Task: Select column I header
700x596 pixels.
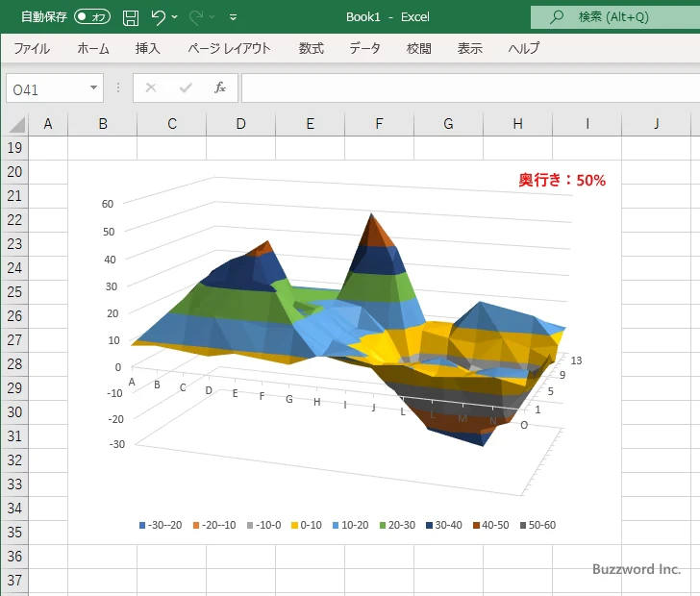Action: point(587,124)
